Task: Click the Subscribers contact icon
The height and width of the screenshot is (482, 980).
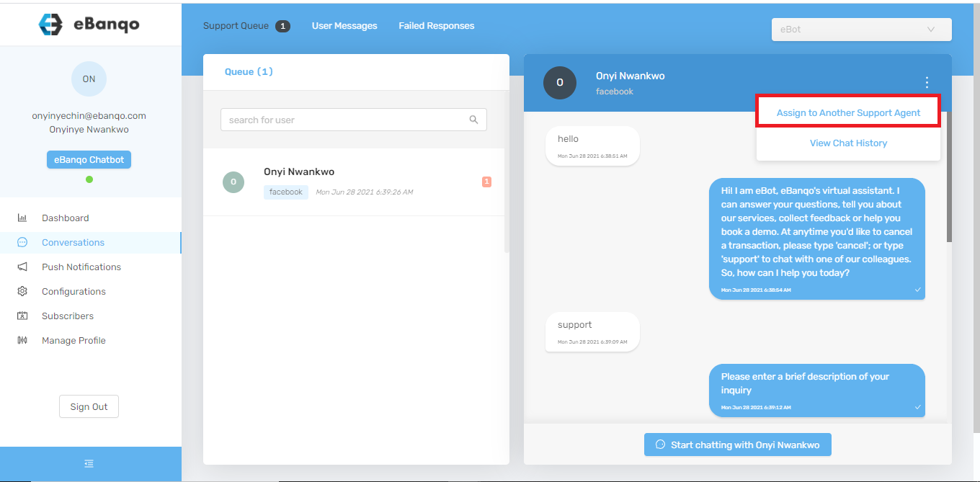Action: [x=22, y=316]
